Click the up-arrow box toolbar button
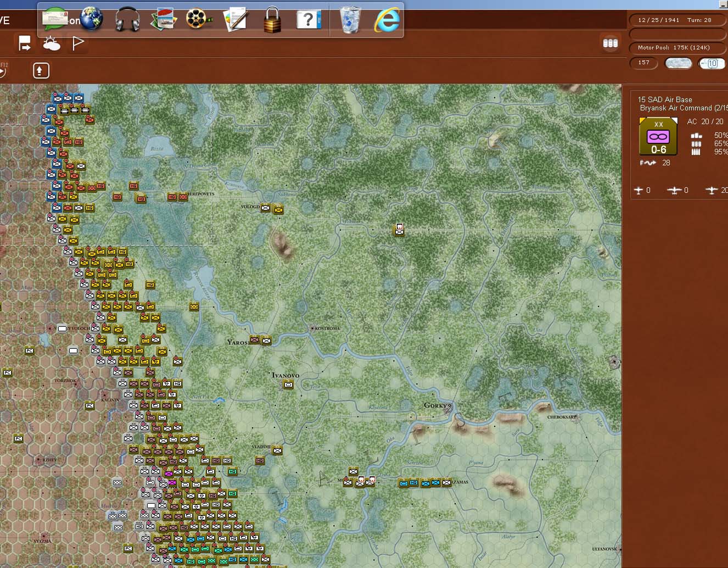Viewport: 728px width, 568px height. tap(41, 70)
